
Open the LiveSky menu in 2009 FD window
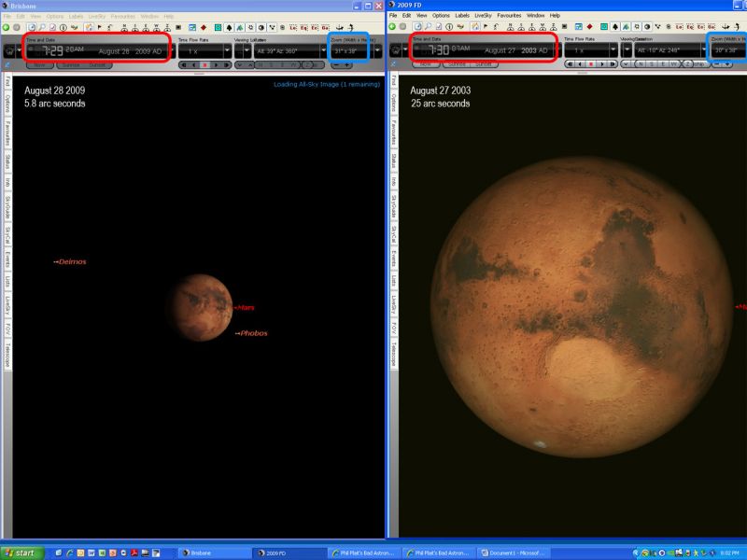pos(483,15)
